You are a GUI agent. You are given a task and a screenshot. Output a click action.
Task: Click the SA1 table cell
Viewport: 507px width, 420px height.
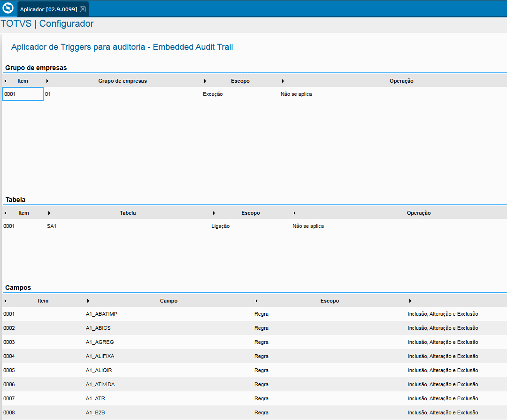tap(52, 226)
